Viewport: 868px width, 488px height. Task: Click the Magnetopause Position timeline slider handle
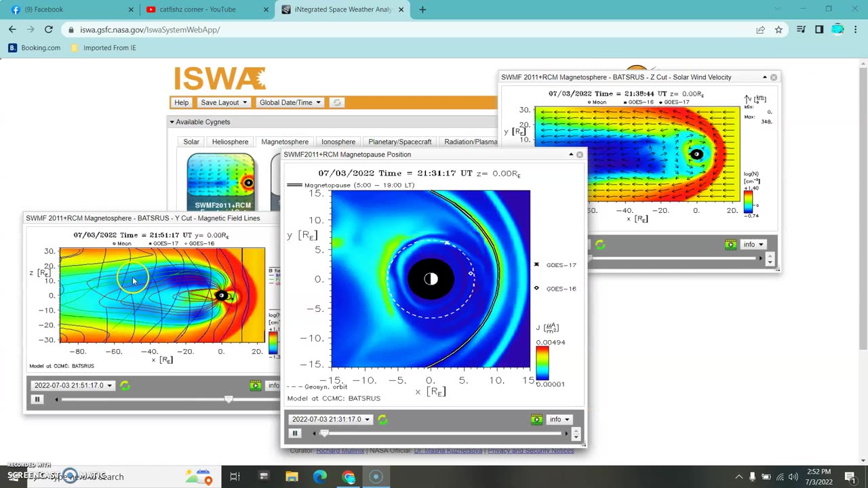pos(324,433)
